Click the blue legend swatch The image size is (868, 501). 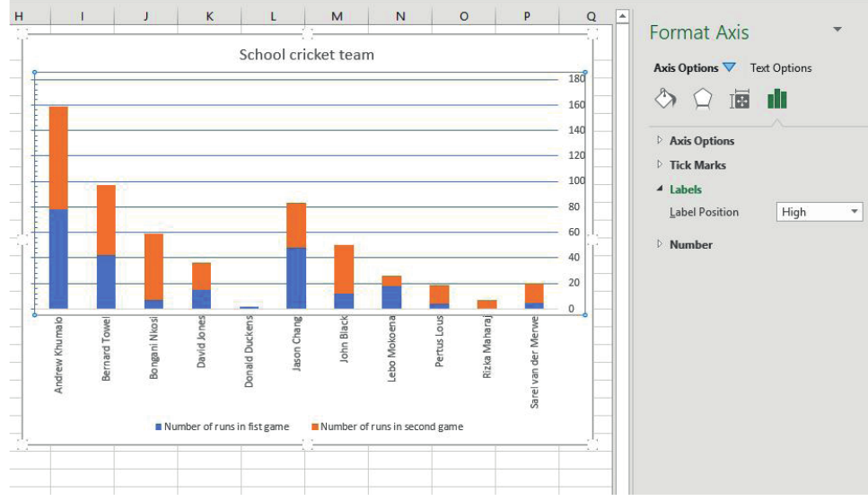pyautogui.click(x=158, y=426)
